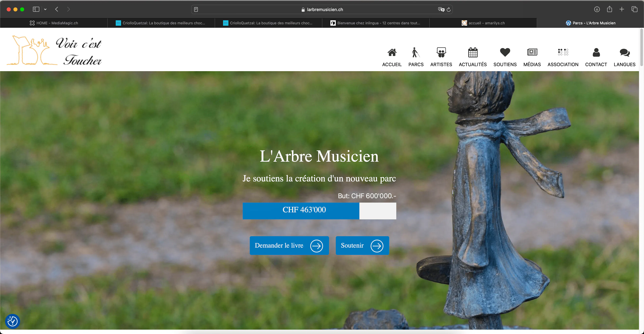The width and height of the screenshot is (644, 334).
Task: Show Reader view icon in address bar
Action: [196, 10]
